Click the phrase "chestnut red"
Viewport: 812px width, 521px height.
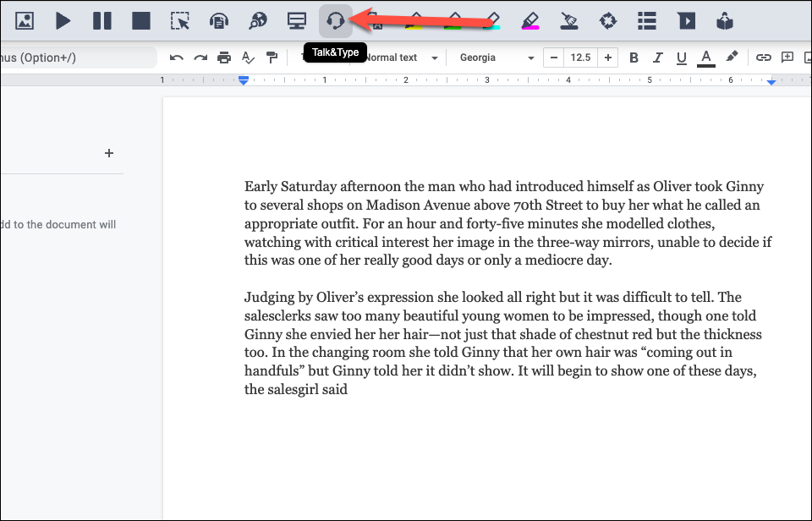click(612, 334)
